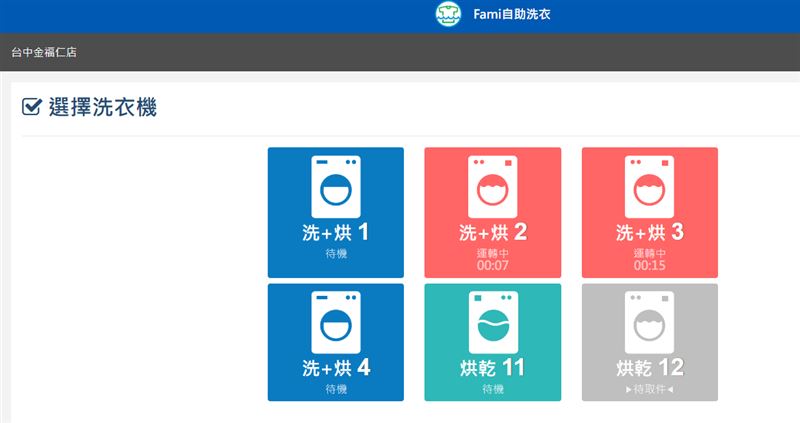Click washer icon on 洗+烘 3 tile
This screenshot has width=800, height=423.
click(x=649, y=187)
